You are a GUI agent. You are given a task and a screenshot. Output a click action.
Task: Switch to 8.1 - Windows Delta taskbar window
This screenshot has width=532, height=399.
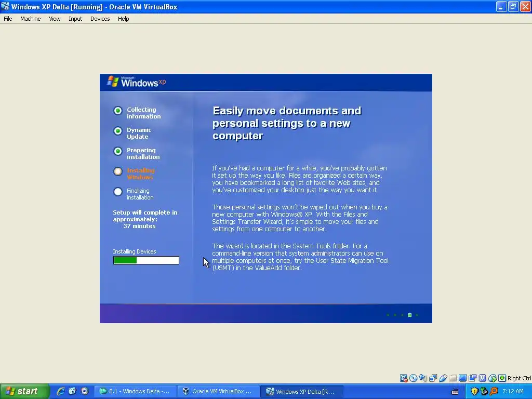pyautogui.click(x=135, y=391)
